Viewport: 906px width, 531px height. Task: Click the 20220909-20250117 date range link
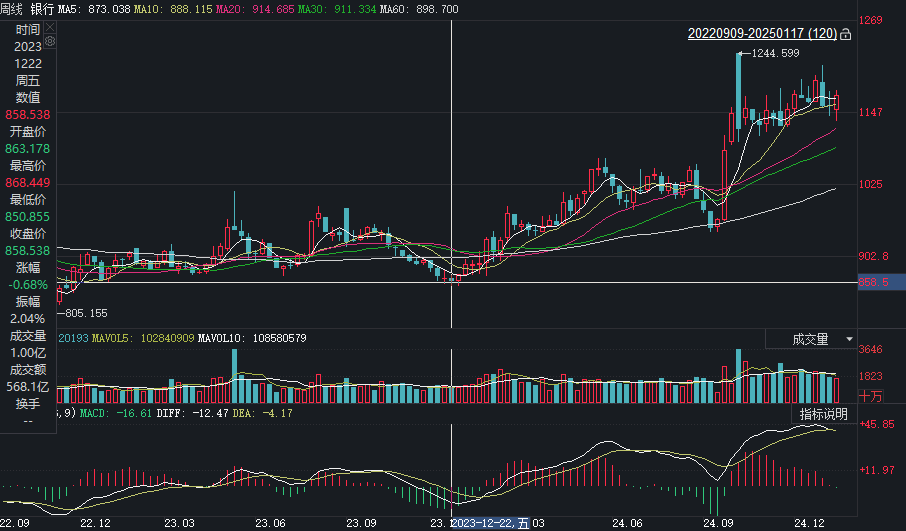pyautogui.click(x=762, y=34)
